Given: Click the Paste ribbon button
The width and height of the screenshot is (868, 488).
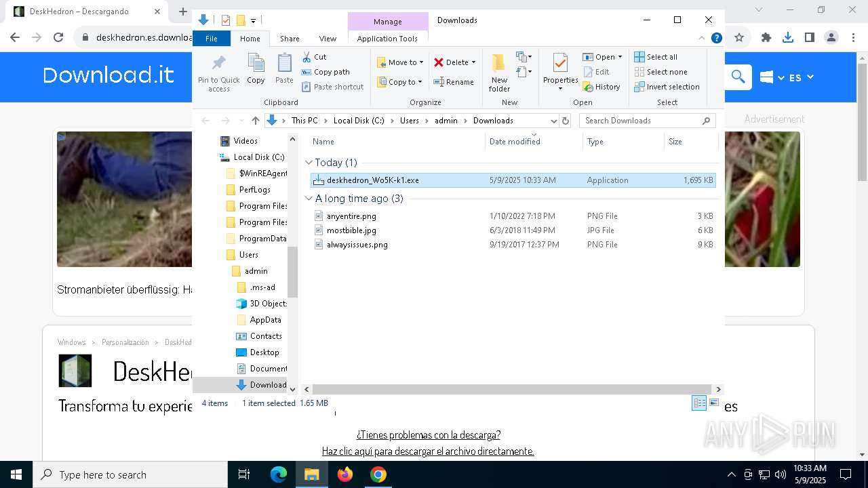Looking at the screenshot, I should [x=284, y=69].
